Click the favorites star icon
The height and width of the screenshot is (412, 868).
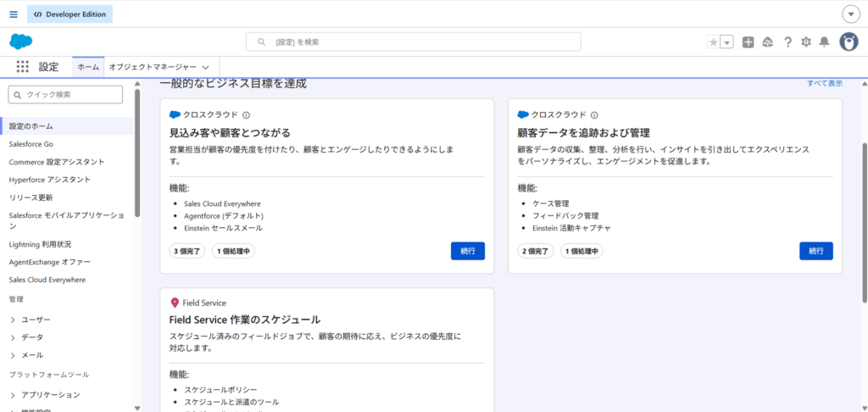713,42
